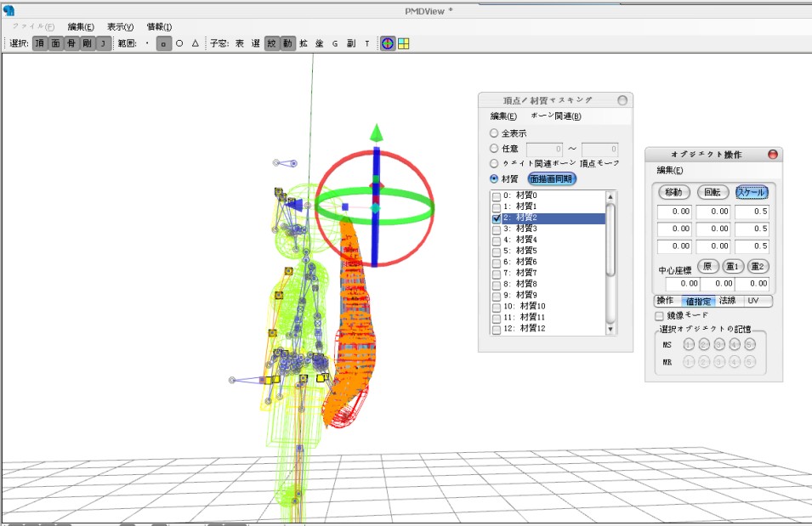
Task: Select the 材質 radio button
Action: pyautogui.click(x=494, y=178)
